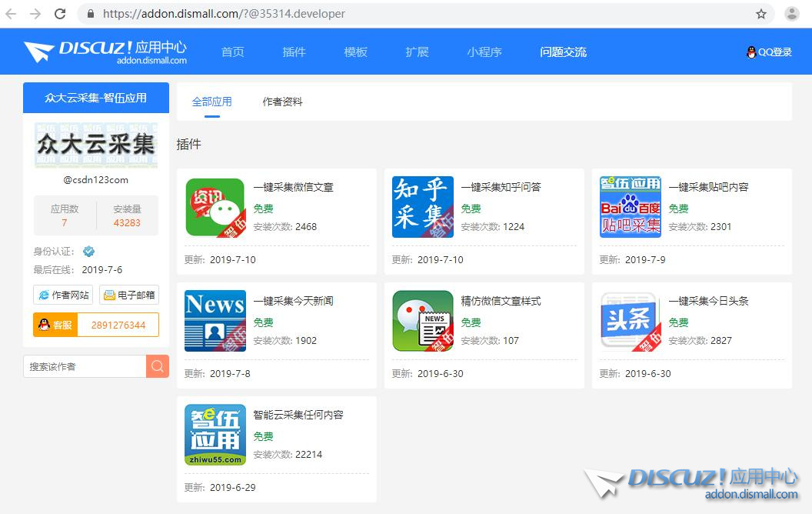Click the browser forward arrow
Viewport: 812px width, 514px height.
pos(35,14)
